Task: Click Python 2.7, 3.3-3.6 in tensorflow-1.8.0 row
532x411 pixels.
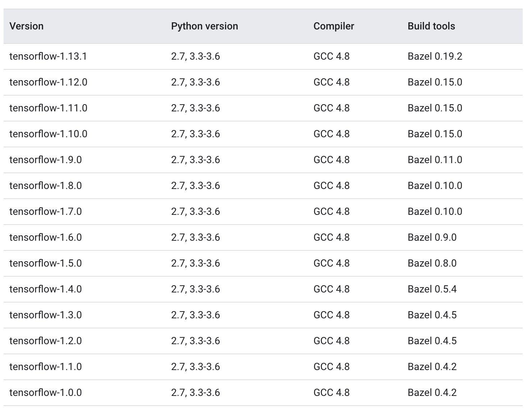Action: (x=196, y=186)
